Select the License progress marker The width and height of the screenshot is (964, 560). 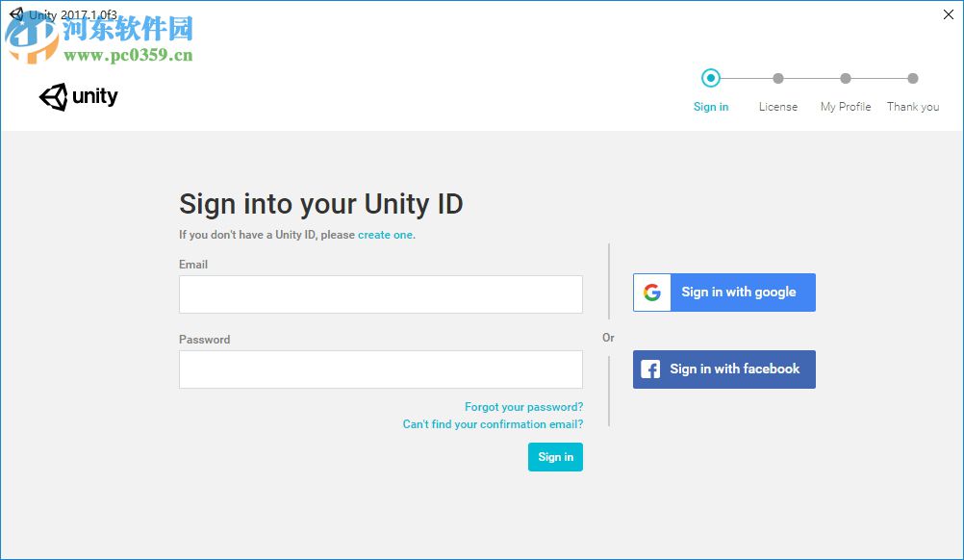tap(778, 78)
